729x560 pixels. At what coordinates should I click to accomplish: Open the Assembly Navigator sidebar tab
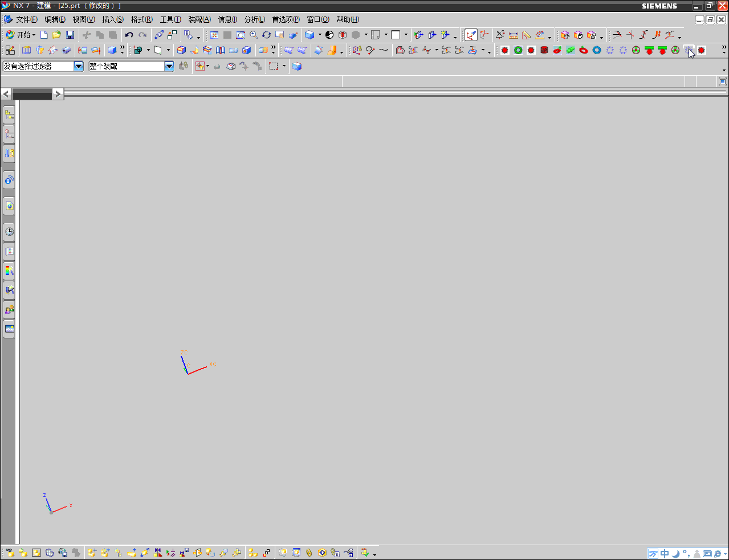coord(9,115)
